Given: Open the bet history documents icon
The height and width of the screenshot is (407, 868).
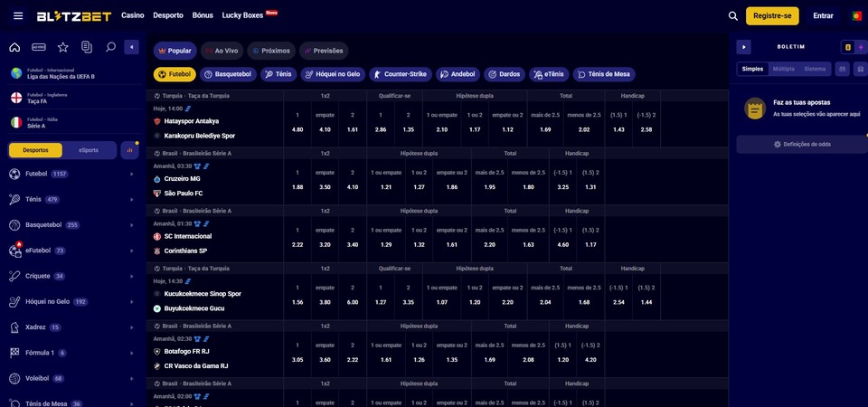Looking at the screenshot, I should [x=87, y=47].
